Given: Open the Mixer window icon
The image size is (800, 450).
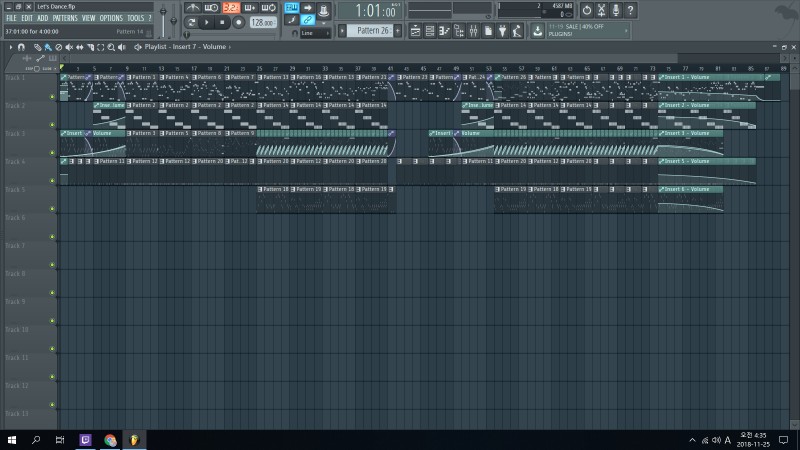Looking at the screenshot, I should click(472, 32).
